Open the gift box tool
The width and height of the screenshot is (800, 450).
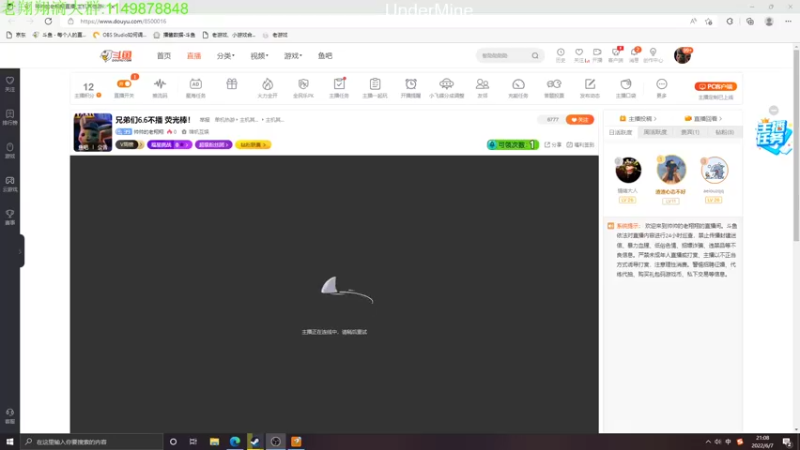coord(232,85)
